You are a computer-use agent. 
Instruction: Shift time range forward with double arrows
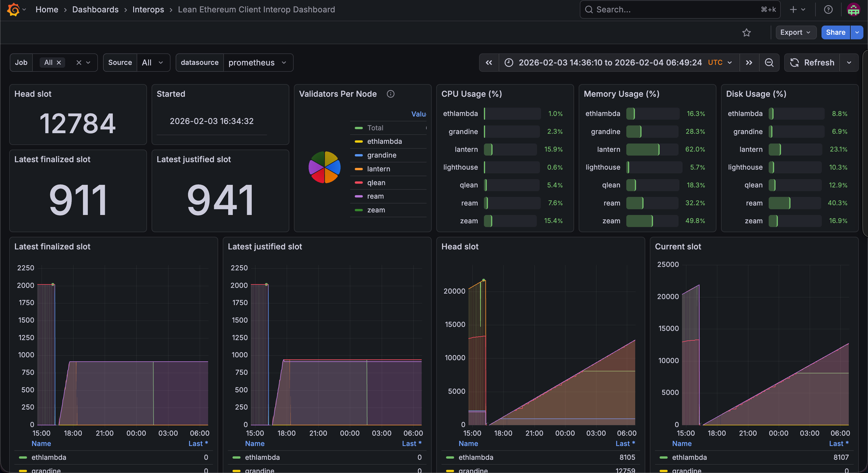click(749, 62)
